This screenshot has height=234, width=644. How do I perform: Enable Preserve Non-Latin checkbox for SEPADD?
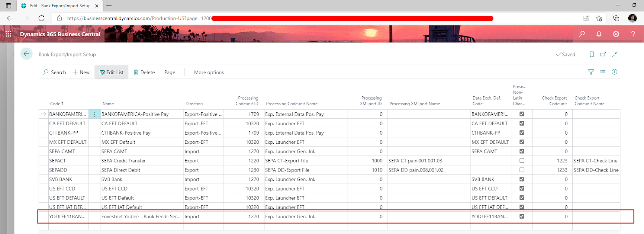click(x=522, y=170)
